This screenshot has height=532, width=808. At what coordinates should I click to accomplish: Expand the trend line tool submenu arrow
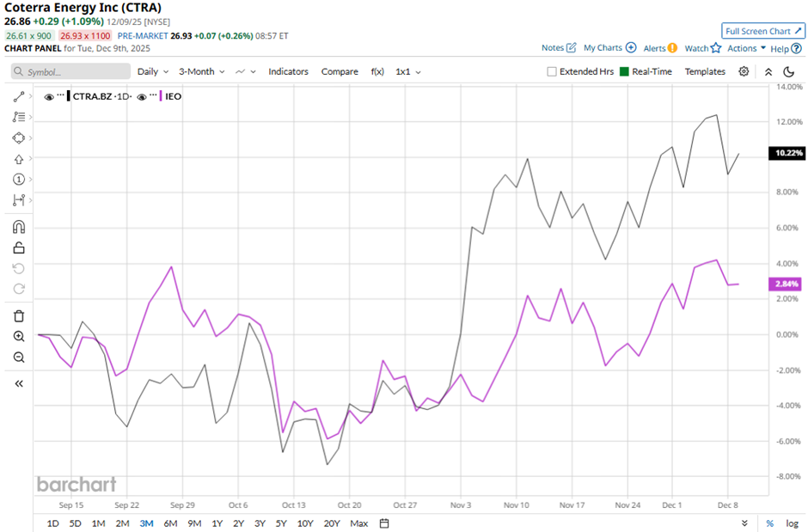tap(30, 96)
